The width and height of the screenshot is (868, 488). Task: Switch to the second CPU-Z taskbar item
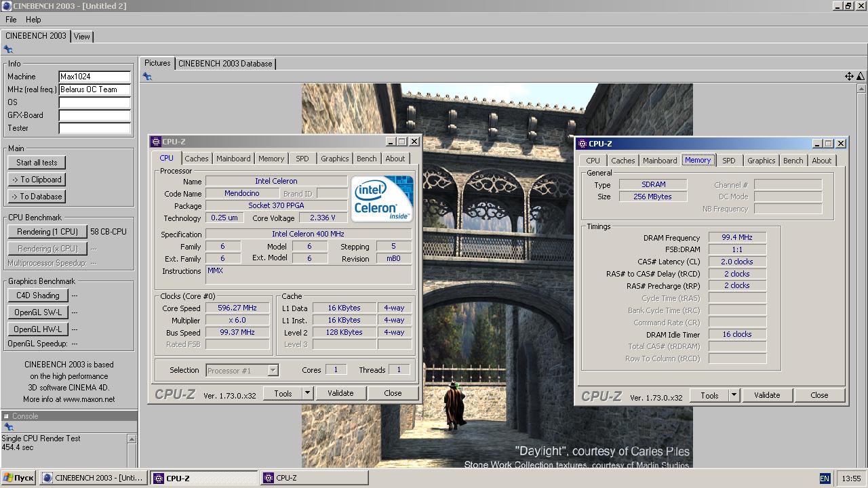point(314,478)
